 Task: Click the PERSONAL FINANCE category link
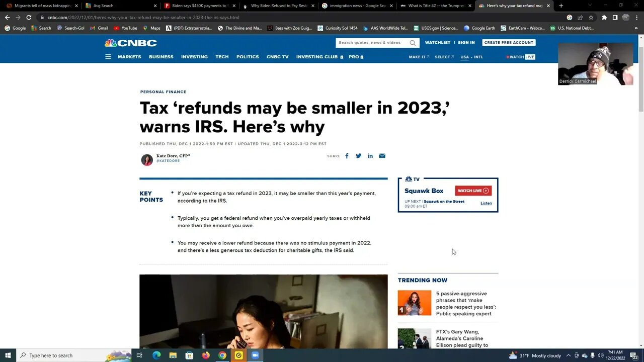tap(163, 92)
